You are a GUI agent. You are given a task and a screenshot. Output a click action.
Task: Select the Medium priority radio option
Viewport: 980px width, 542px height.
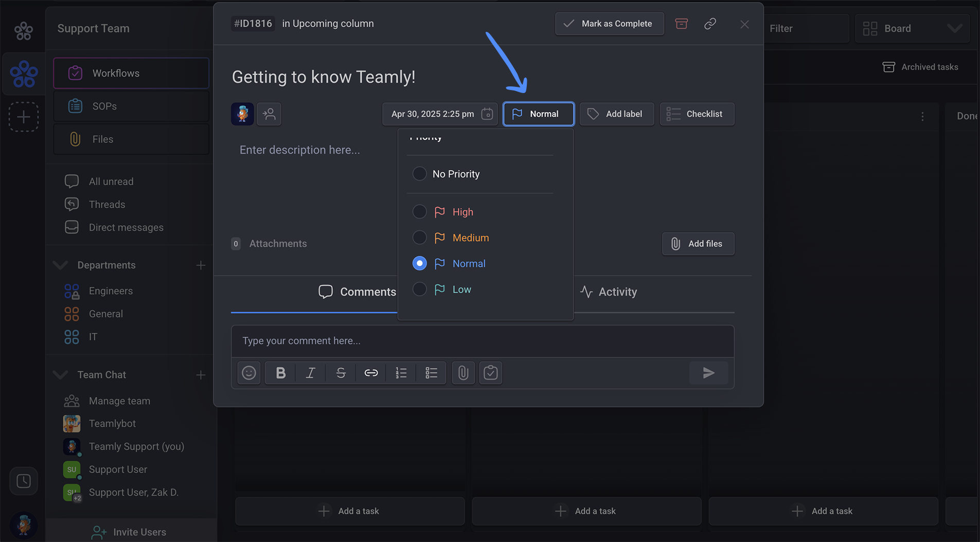click(x=420, y=237)
